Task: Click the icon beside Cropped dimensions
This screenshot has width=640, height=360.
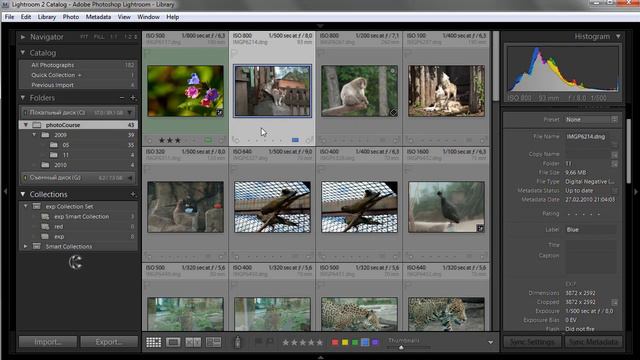Action: 614,302
